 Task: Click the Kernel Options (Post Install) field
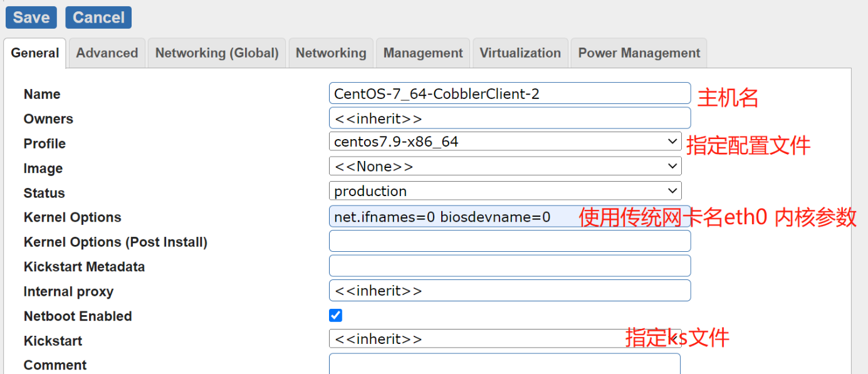click(509, 241)
